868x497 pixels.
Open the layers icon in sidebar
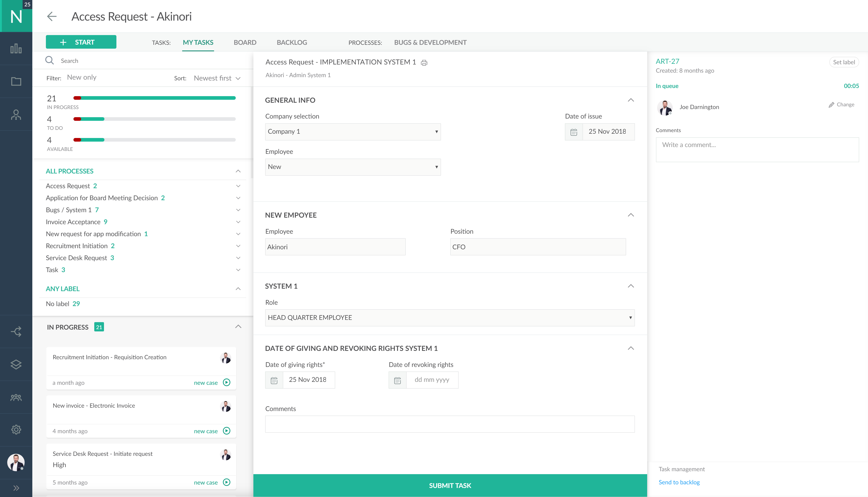[16, 364]
